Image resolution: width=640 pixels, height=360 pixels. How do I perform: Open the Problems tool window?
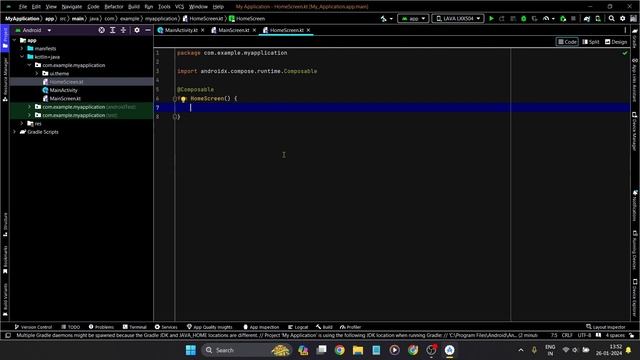pos(101,327)
